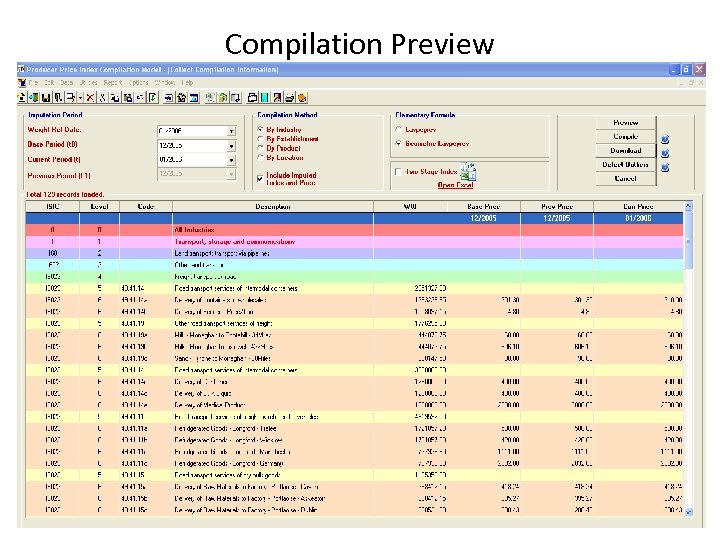Click the Level column header
Viewport: 720px width, 540px height.
pos(99,207)
